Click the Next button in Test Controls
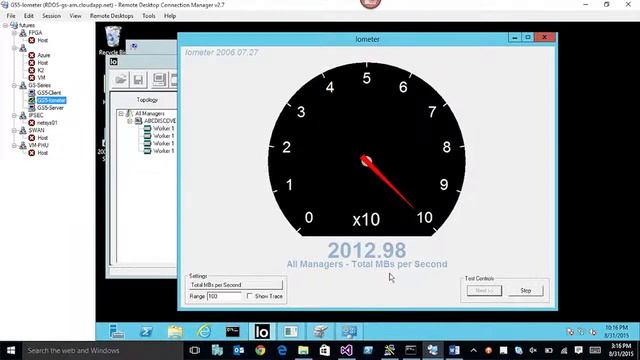Image resolution: width=640 pixels, height=360 pixels. (484, 291)
